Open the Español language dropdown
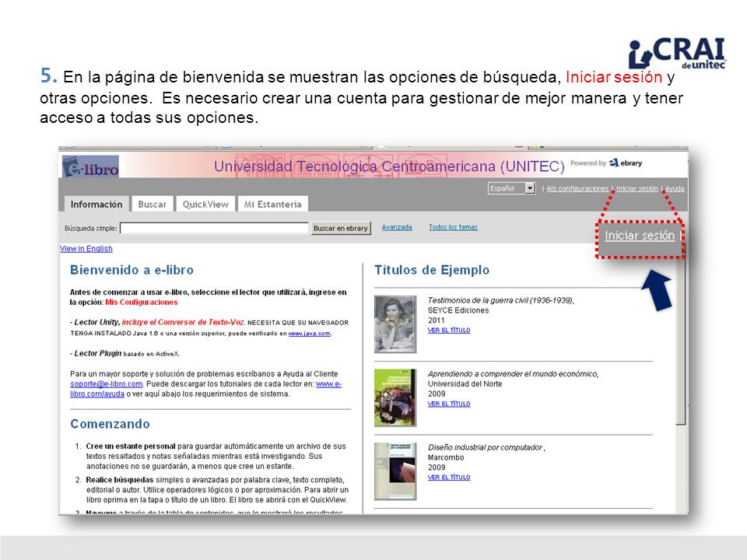747x560 pixels. [512, 188]
